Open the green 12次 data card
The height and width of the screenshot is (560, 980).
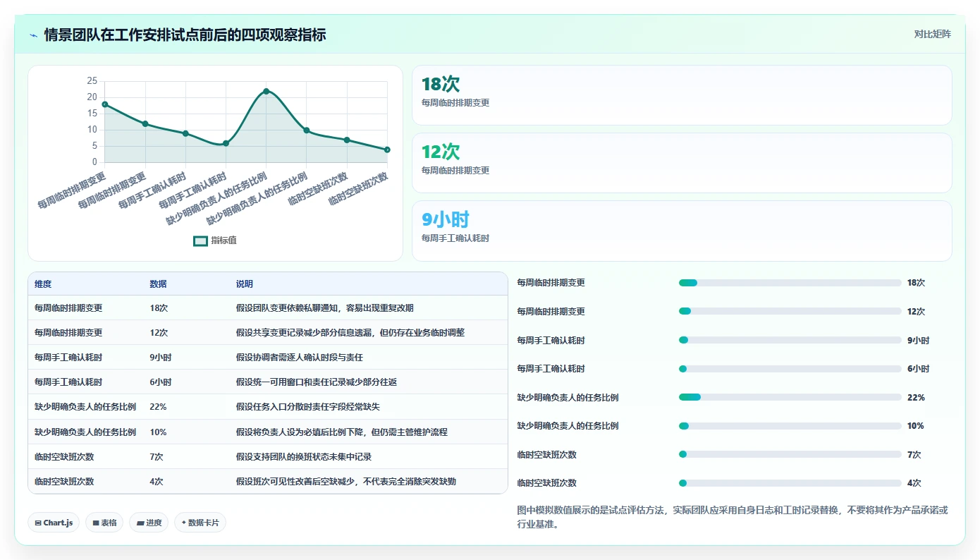(x=682, y=163)
